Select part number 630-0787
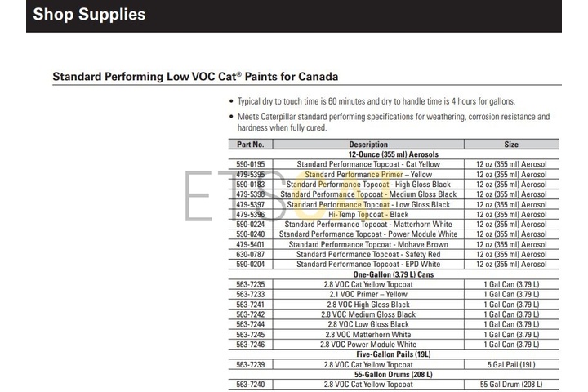Screen dimensions: 588x392 (x=250, y=254)
